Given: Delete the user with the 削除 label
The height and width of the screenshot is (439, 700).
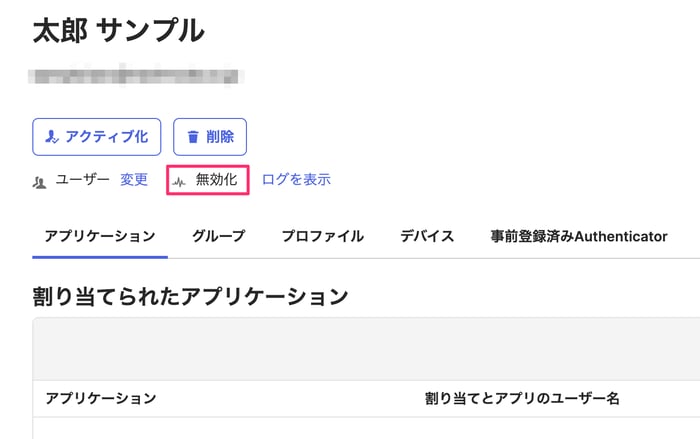Looking at the screenshot, I should pyautogui.click(x=220, y=137).
